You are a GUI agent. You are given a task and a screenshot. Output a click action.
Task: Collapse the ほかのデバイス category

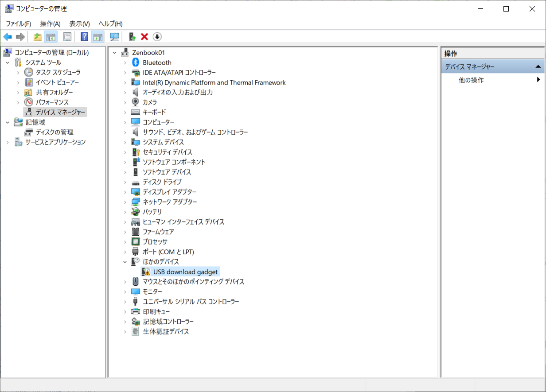pyautogui.click(x=125, y=261)
